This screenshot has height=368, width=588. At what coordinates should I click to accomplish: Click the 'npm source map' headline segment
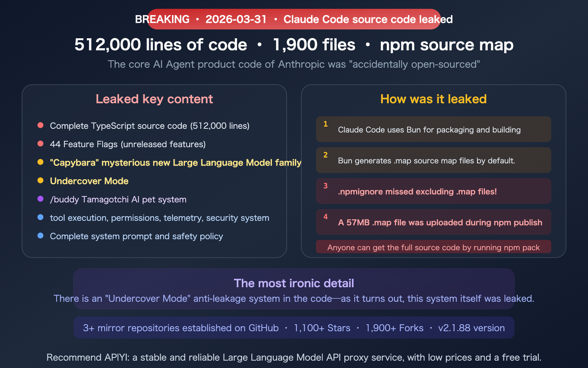(447, 45)
